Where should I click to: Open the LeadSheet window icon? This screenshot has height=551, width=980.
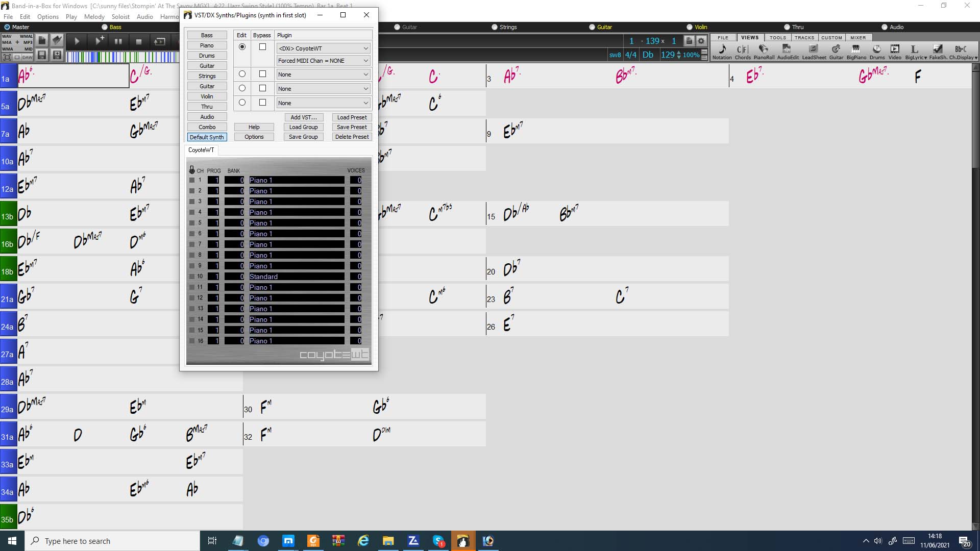click(814, 52)
